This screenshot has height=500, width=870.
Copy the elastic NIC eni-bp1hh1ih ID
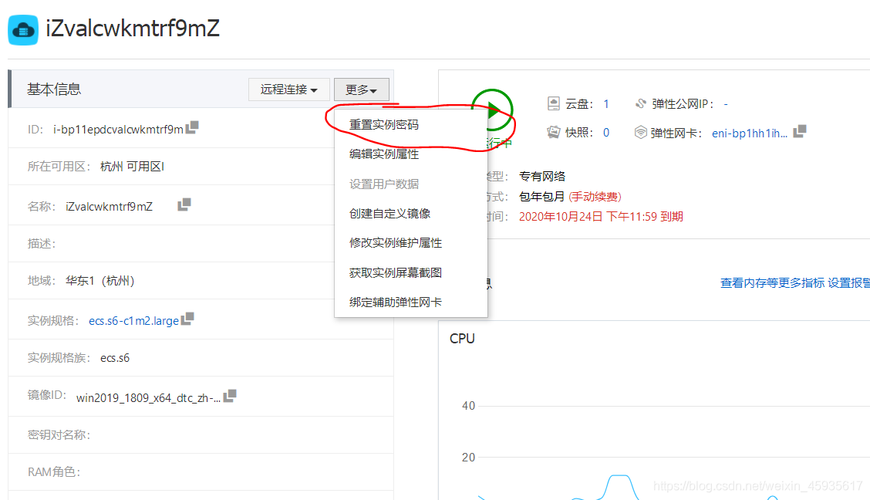(800, 132)
